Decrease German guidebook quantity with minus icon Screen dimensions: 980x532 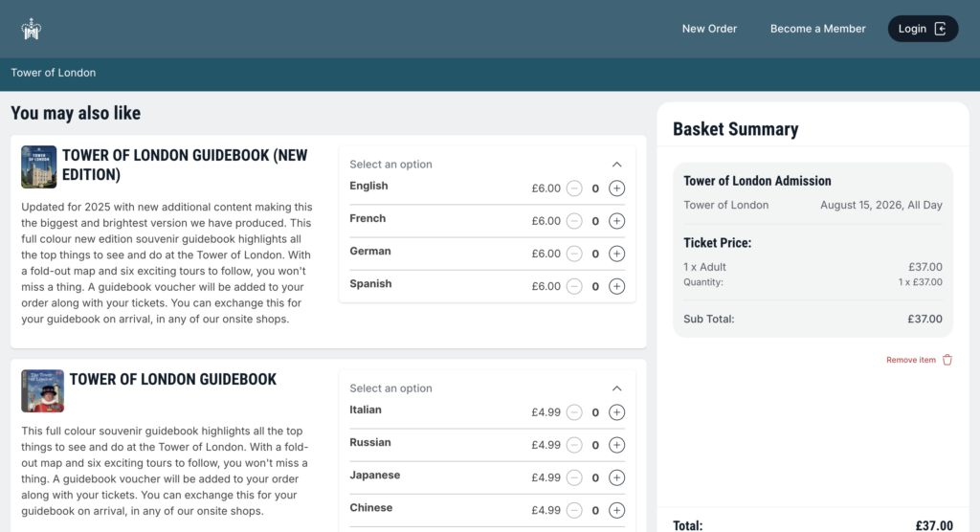[x=574, y=254]
